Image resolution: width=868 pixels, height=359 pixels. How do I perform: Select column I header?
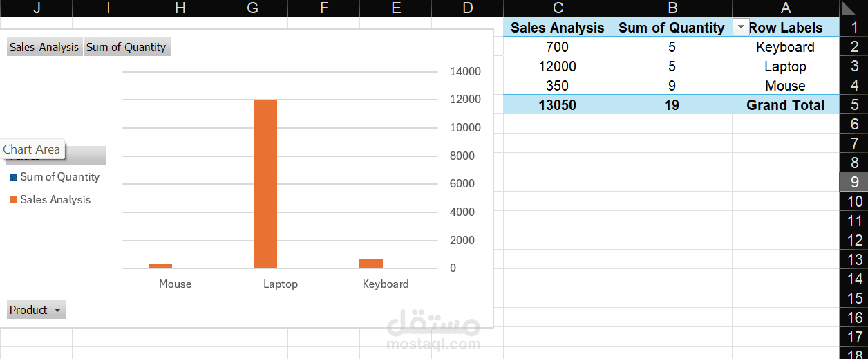tap(108, 8)
